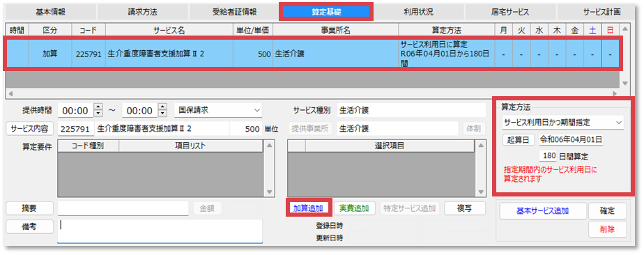The image size is (644, 255).
Task: Open the 国保請求 dropdown
Action: [217, 110]
